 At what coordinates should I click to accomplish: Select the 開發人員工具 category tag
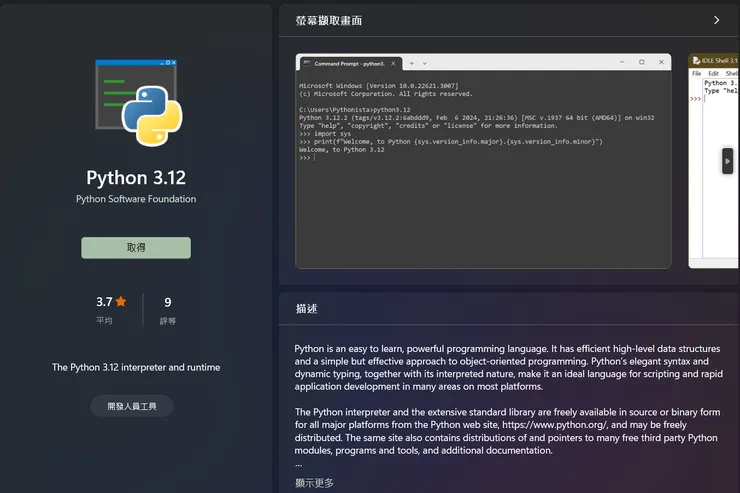(132, 406)
